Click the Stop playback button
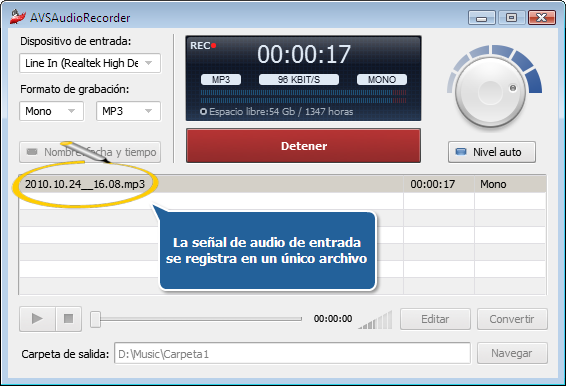This screenshot has width=566, height=386. pos(69,319)
